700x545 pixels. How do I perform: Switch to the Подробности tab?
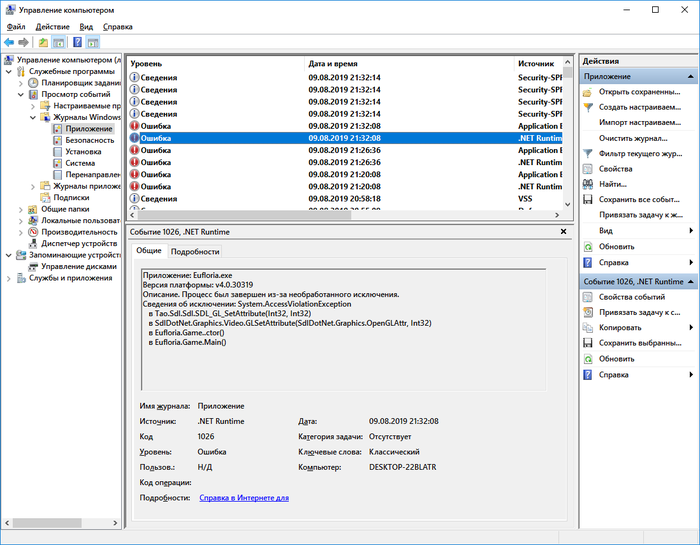point(194,251)
